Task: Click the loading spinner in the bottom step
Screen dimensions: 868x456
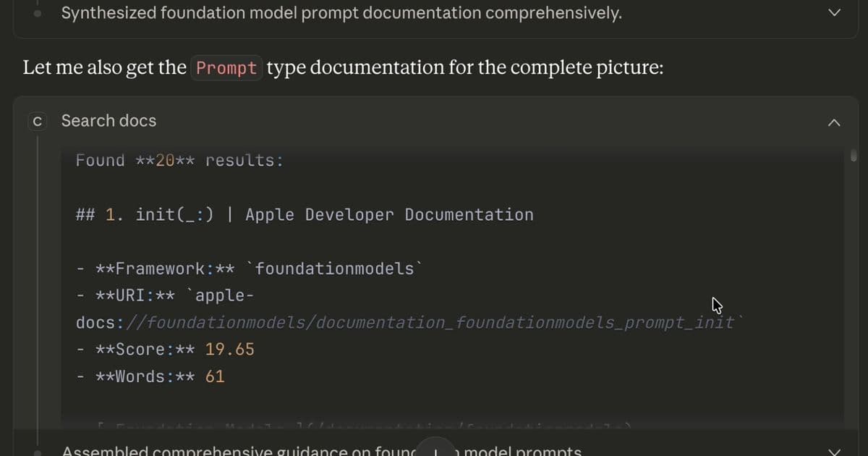Action: tap(436, 449)
